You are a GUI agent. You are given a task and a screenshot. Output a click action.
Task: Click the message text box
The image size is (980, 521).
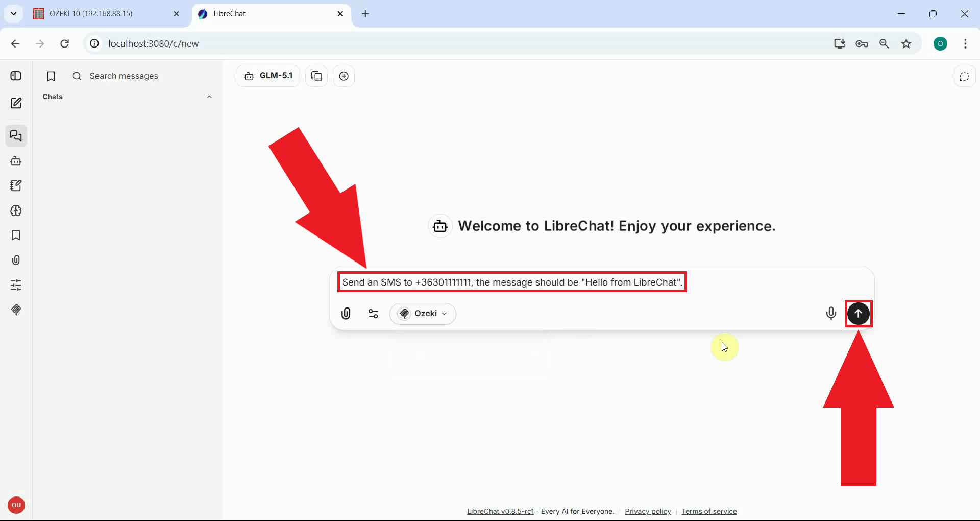512,282
